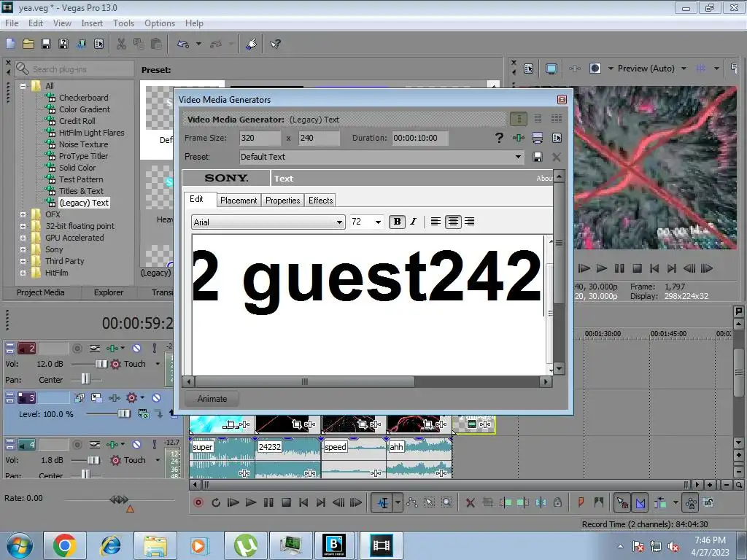
Task: Mute audio track 2
Action: pyautogui.click(x=136, y=348)
